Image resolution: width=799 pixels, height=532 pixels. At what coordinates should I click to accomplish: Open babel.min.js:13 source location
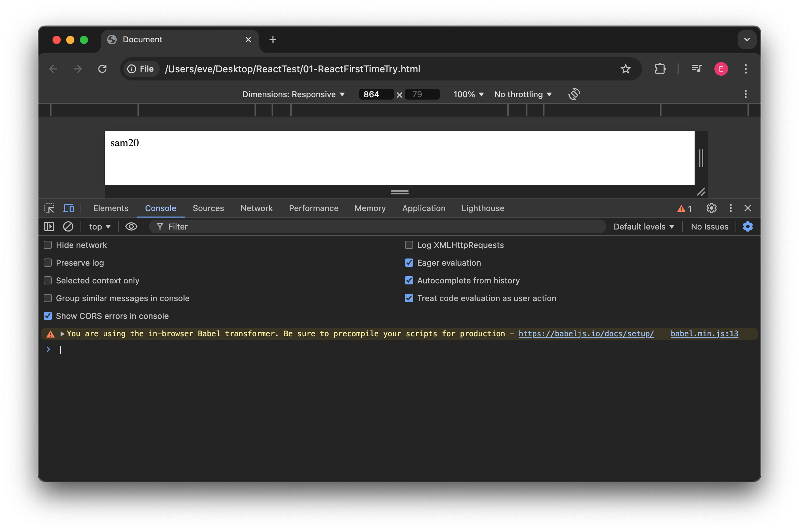(x=704, y=334)
